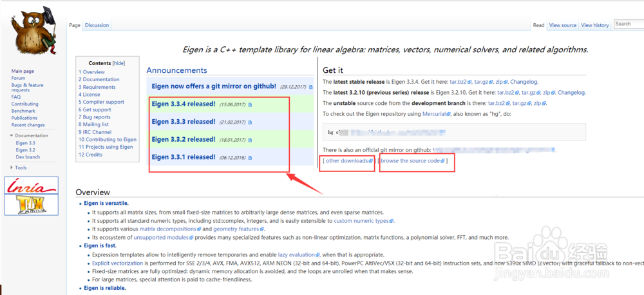Open Eigen 3.3.4 released announcement

coord(183,104)
